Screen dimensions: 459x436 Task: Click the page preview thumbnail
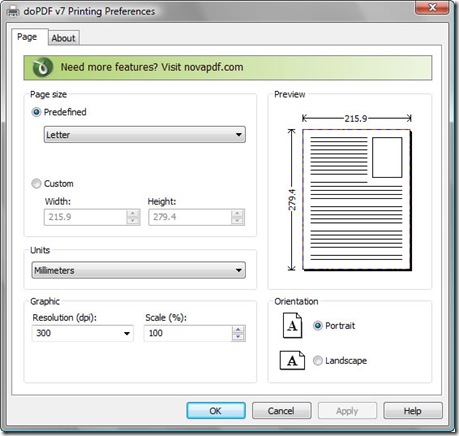pos(357,200)
